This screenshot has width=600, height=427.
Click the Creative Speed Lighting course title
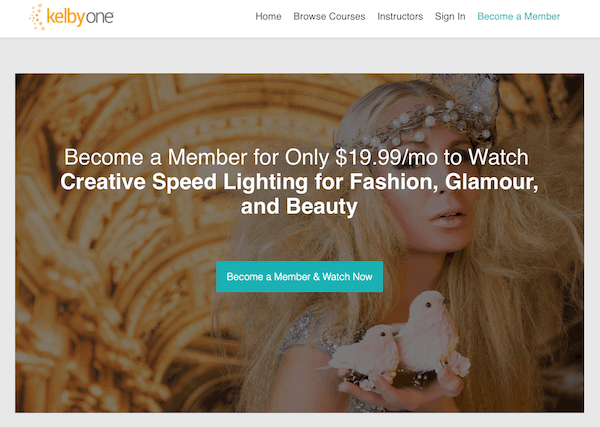click(299, 194)
